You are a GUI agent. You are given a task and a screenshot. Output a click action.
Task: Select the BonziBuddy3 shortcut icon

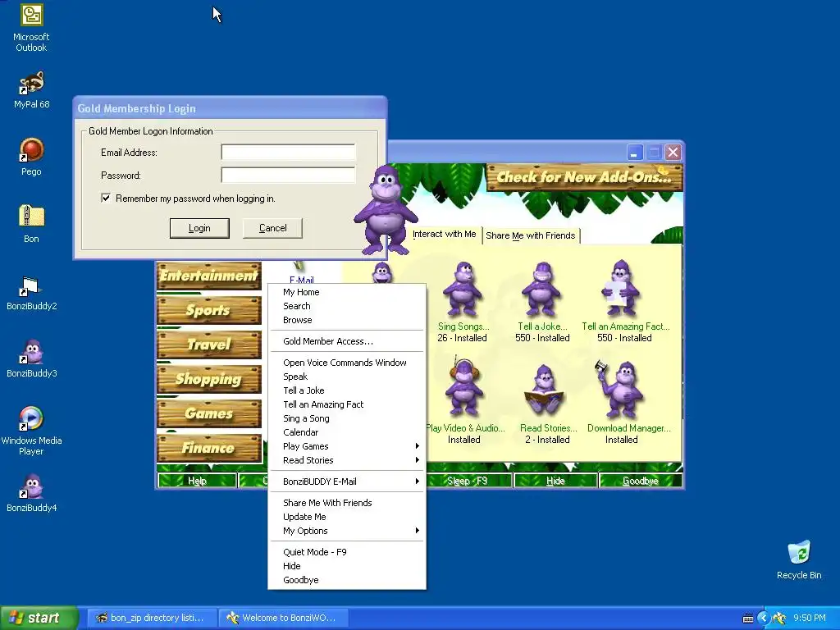point(31,352)
